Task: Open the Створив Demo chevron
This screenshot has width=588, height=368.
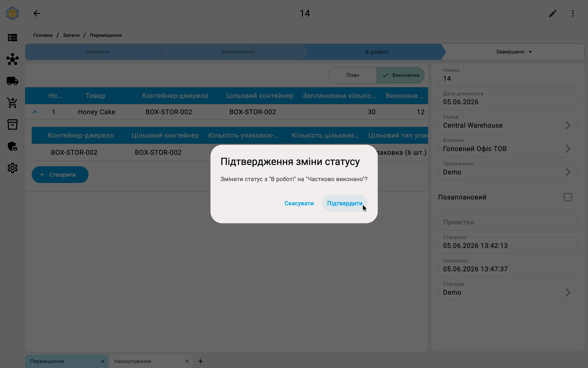Action: pos(568,292)
